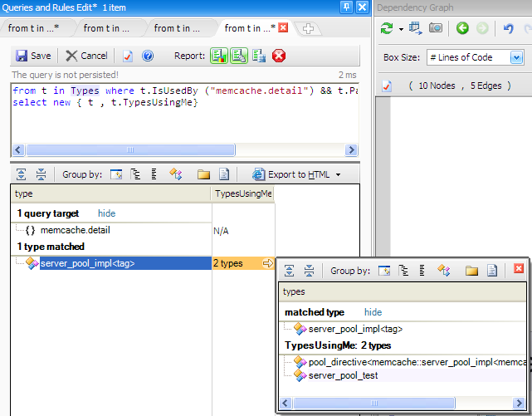This screenshot has height=416, width=532.
Task: Add a new query tab
Action: click(308, 29)
